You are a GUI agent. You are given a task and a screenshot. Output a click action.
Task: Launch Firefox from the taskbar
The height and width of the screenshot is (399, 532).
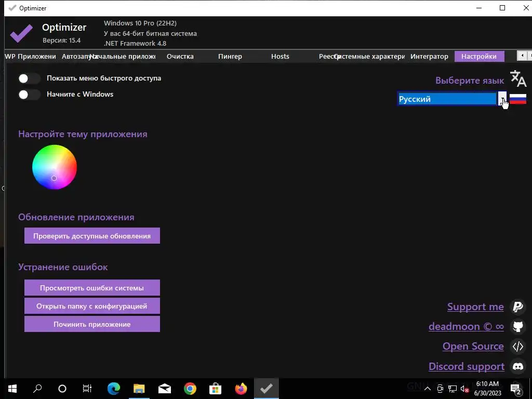tap(241, 389)
